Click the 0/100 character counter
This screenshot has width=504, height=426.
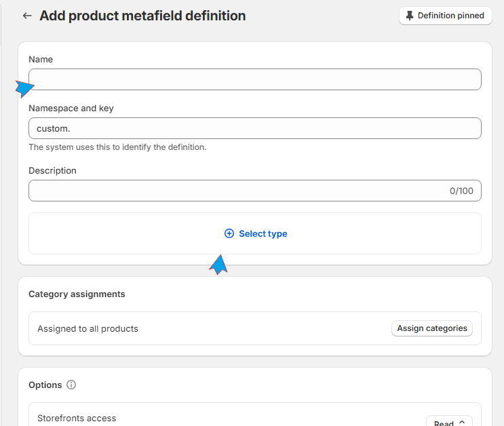pyautogui.click(x=461, y=191)
